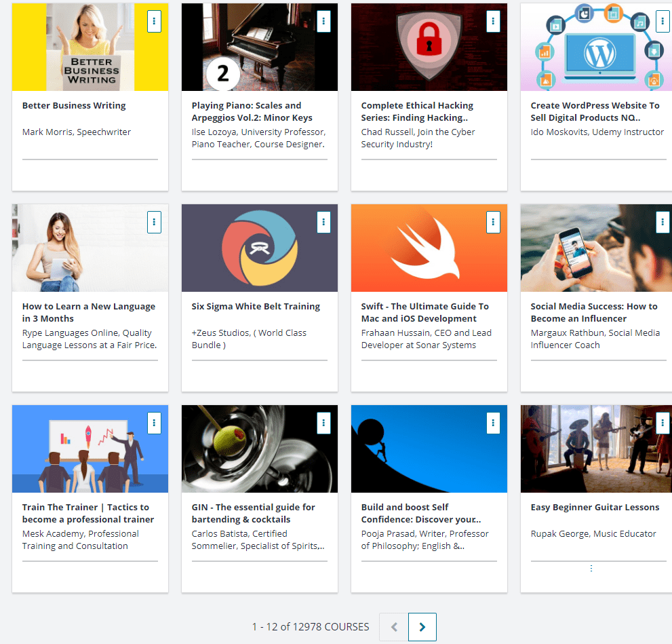Go to next page of courses

(x=422, y=627)
